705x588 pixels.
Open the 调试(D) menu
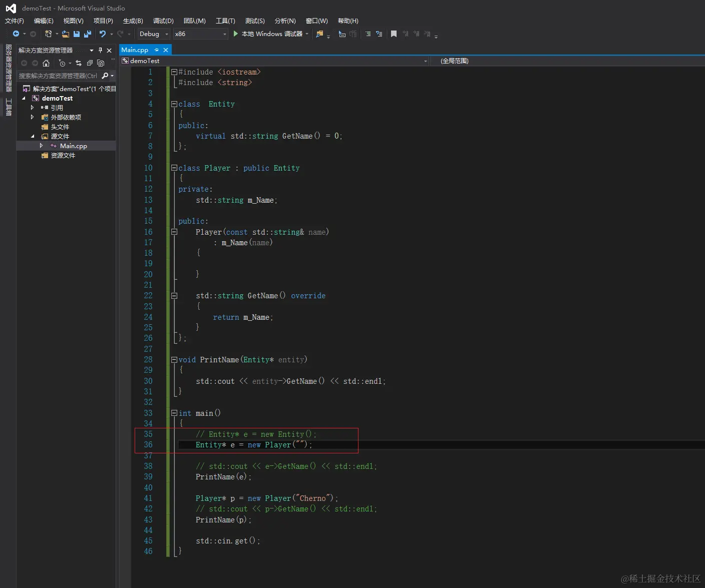click(x=163, y=21)
